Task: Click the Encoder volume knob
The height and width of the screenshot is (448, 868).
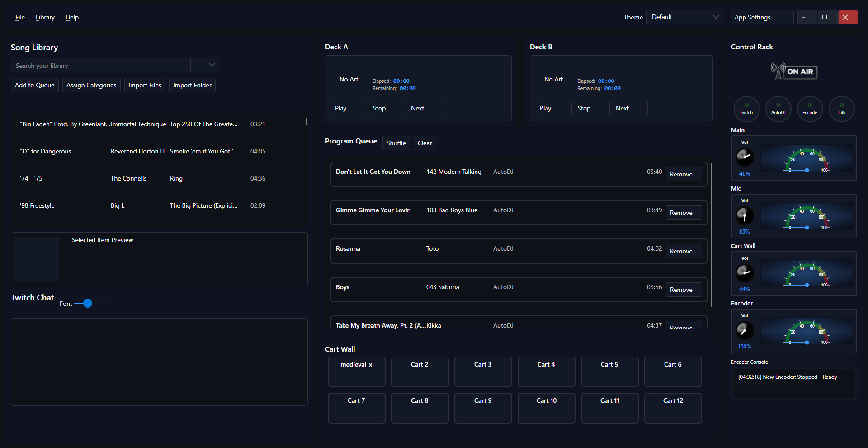Action: pos(745,330)
